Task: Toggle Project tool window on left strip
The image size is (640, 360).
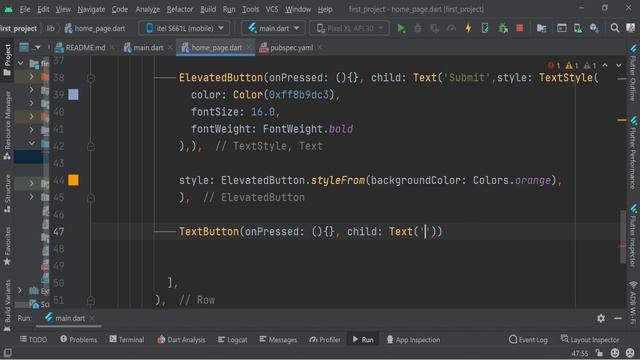Action: tap(7, 60)
